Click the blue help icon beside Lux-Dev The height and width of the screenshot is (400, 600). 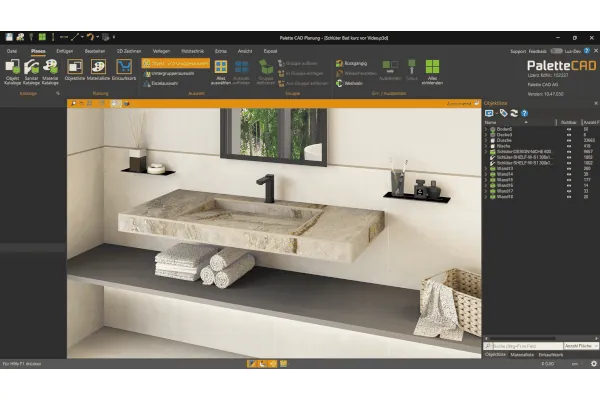tap(587, 51)
